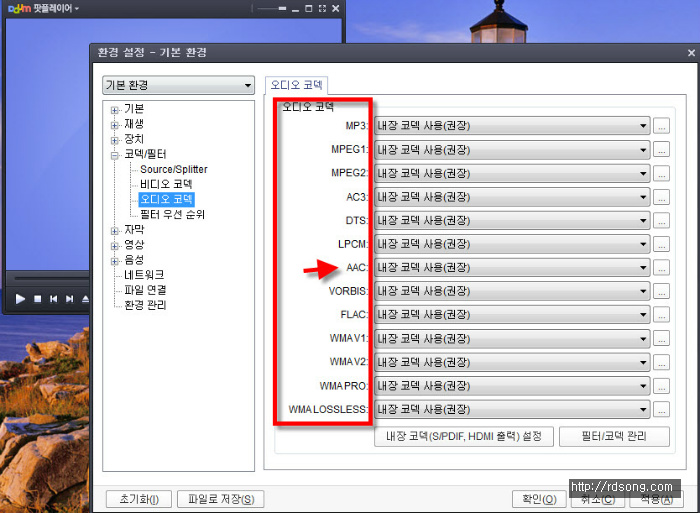
Task: Click the Play button in PotPlayer
Action: tap(20, 298)
